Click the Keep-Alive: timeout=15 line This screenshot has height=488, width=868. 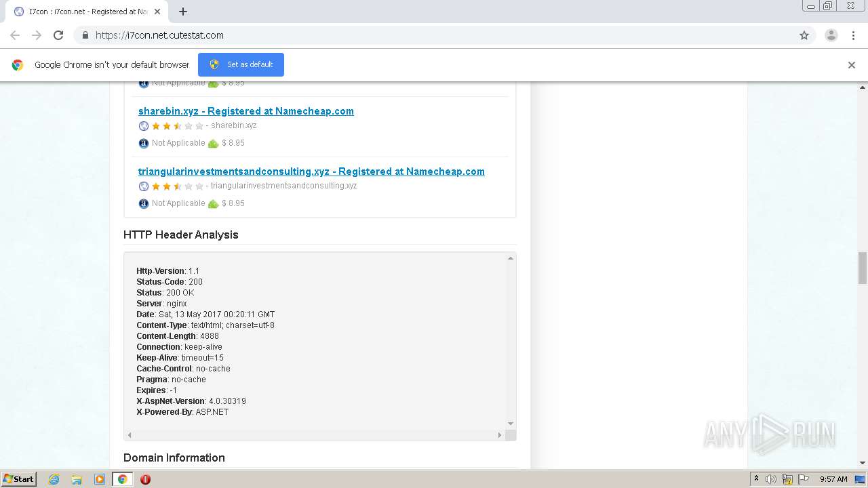pyautogui.click(x=180, y=358)
